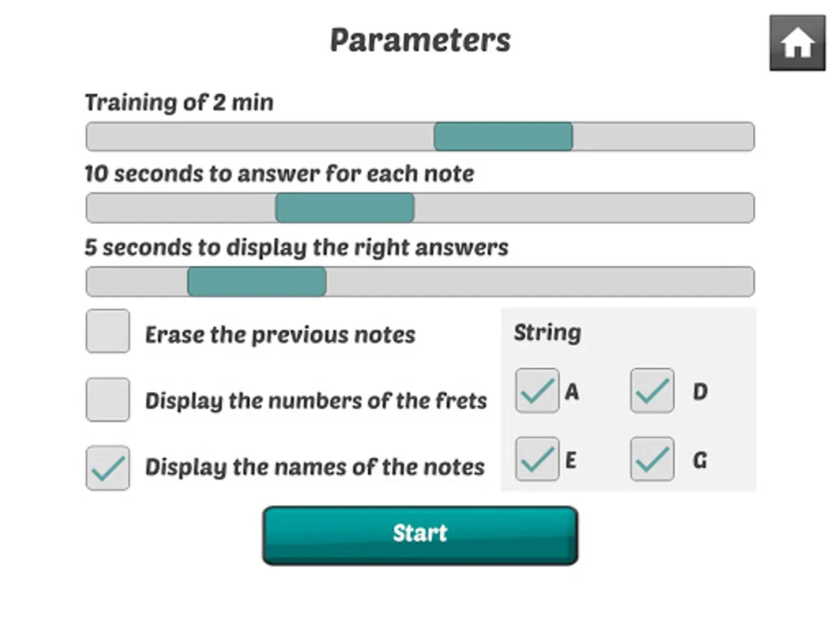Uncheck Display the names of notes
The width and height of the screenshot is (840, 630).
(x=108, y=468)
